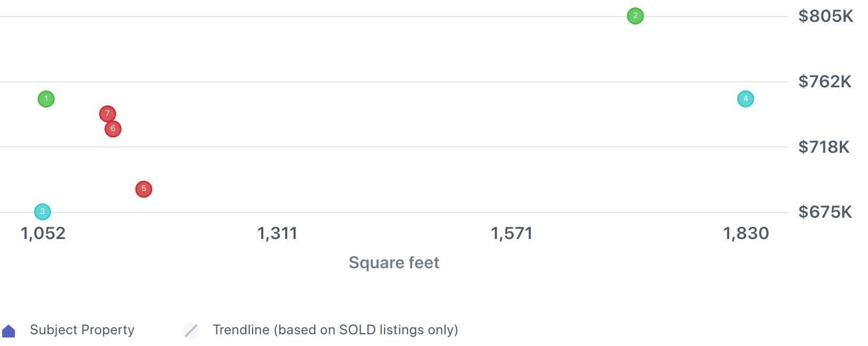Screen dimensions: 868x346
Task: Click the 1,830 square feet axis label
Action: pos(746,233)
